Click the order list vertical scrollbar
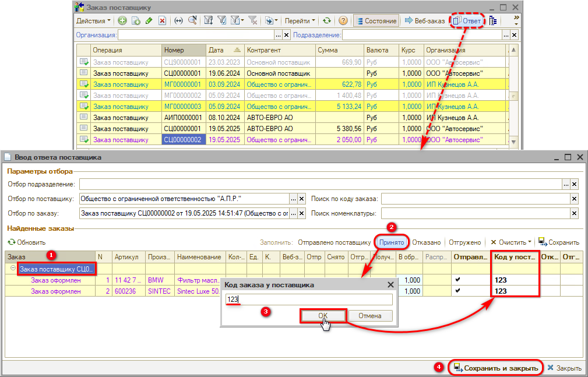 pyautogui.click(x=514, y=96)
